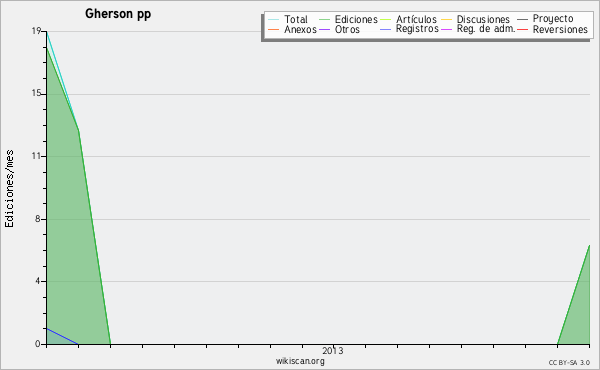Select the Proyecto legend entry
Screen dimensions: 600x370
point(545,19)
